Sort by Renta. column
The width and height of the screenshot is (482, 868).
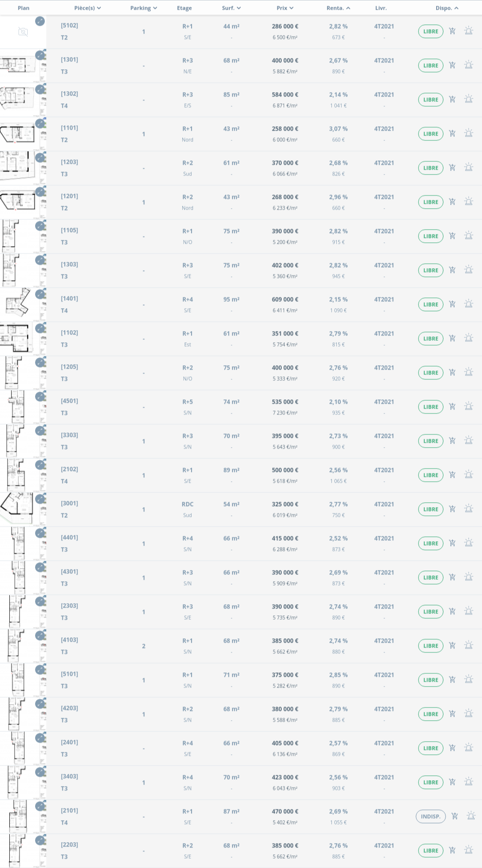click(338, 8)
